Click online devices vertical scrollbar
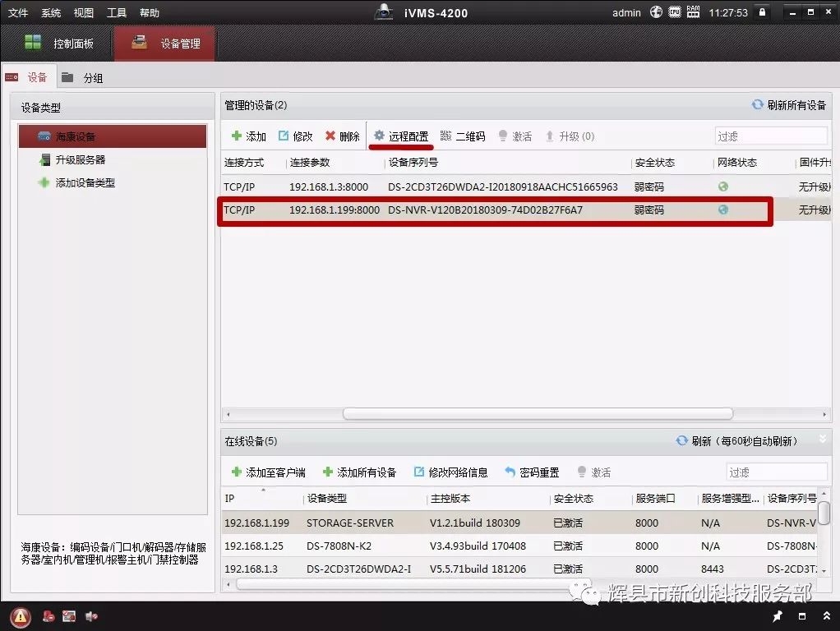 click(824, 513)
